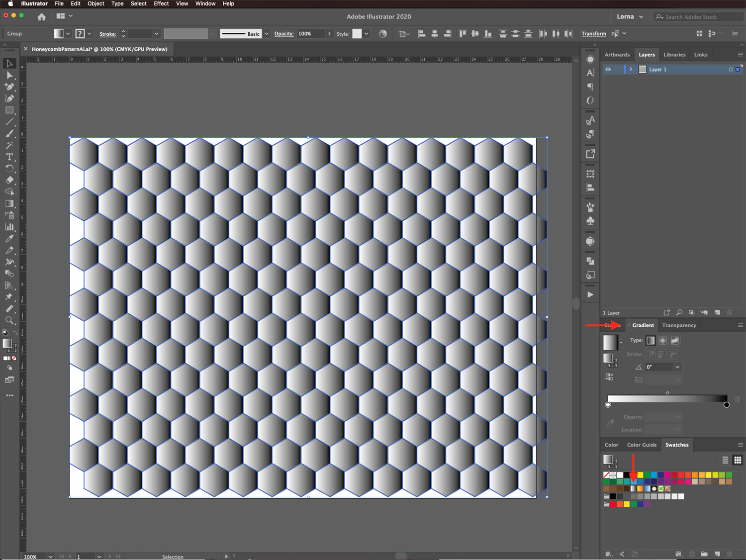This screenshot has width=746, height=560.
Task: Open the Effect menu
Action: (161, 3)
